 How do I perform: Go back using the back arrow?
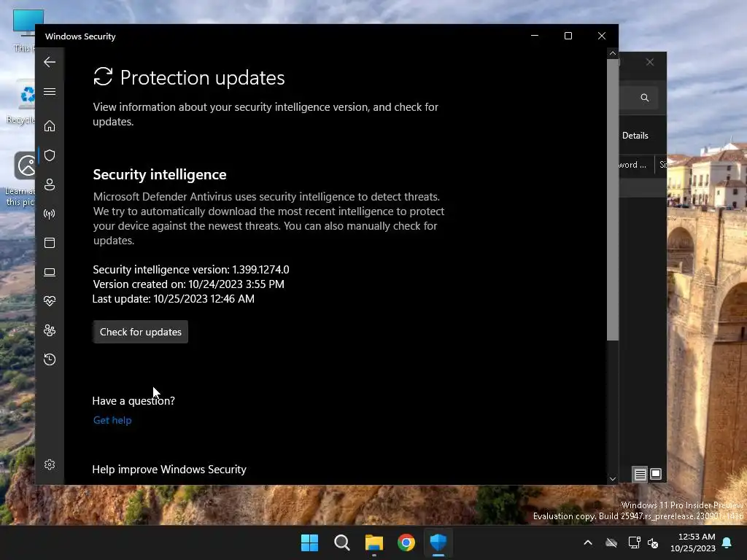[x=50, y=62]
